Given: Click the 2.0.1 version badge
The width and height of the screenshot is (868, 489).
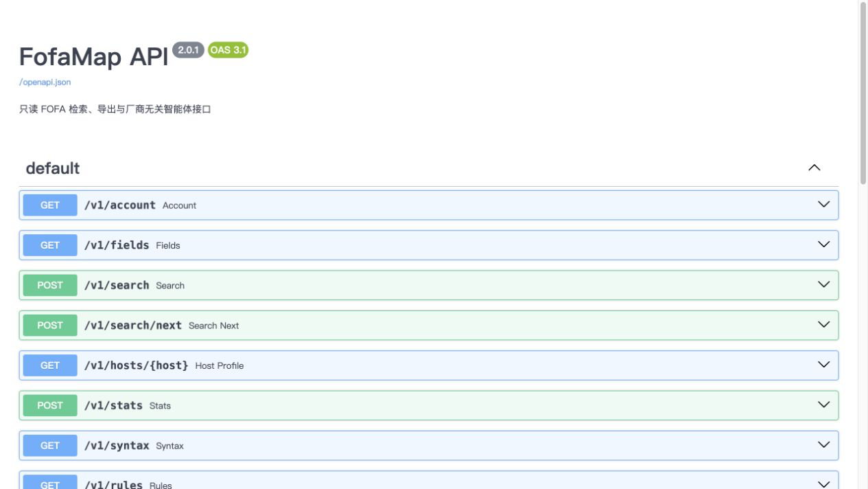Looking at the screenshot, I should point(189,50).
